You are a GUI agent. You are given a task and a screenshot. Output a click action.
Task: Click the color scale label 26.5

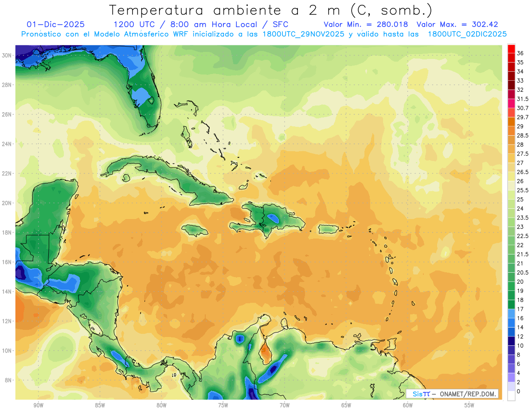(x=523, y=172)
